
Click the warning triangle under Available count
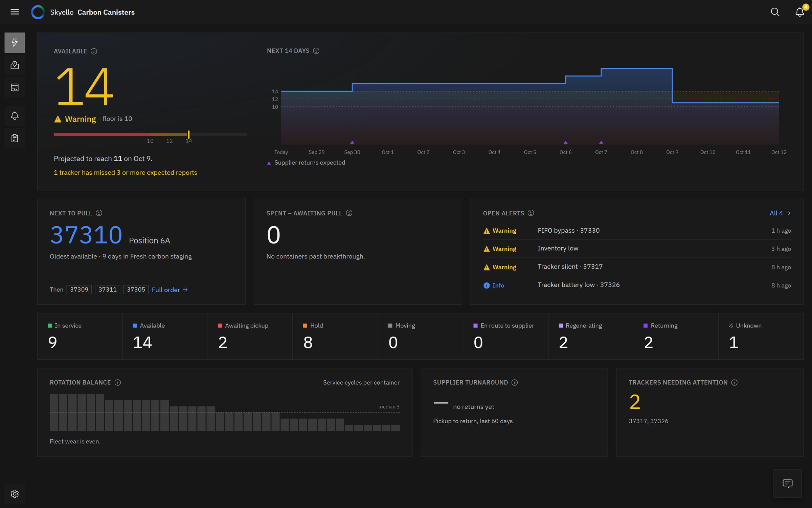coord(58,119)
